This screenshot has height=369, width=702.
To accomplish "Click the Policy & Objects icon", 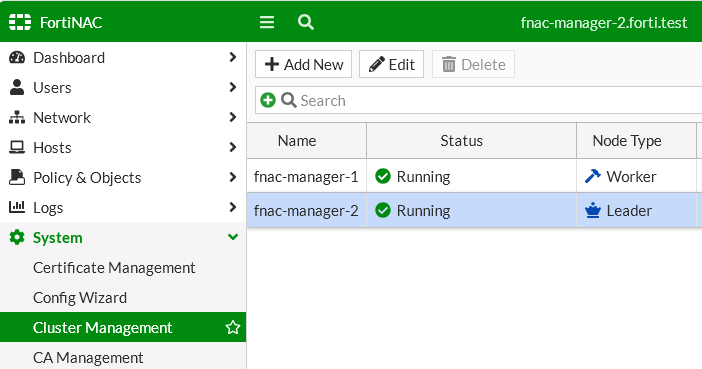I will (x=17, y=177).
